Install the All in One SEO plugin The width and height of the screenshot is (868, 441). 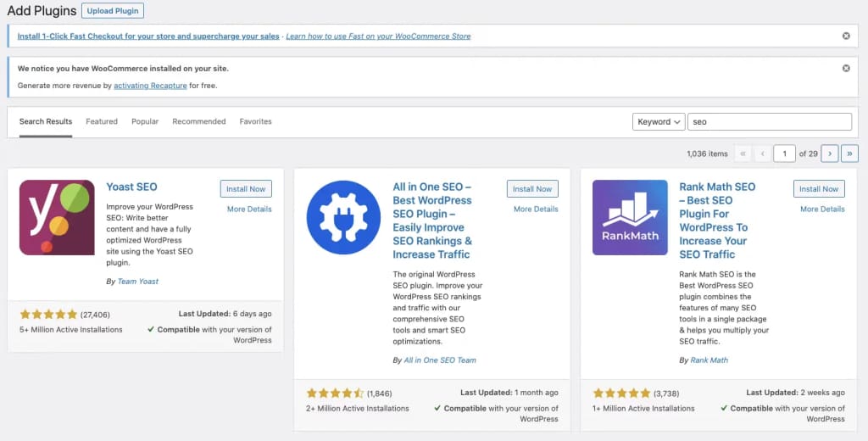pyautogui.click(x=532, y=189)
